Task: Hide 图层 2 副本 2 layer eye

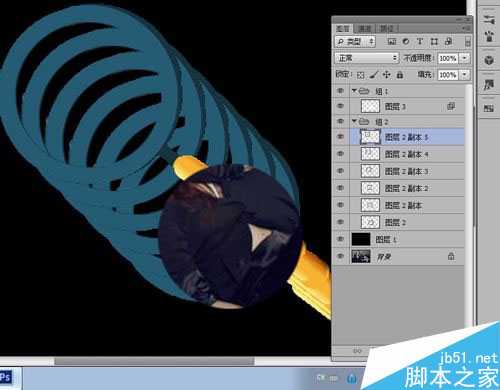Action: pos(340,188)
